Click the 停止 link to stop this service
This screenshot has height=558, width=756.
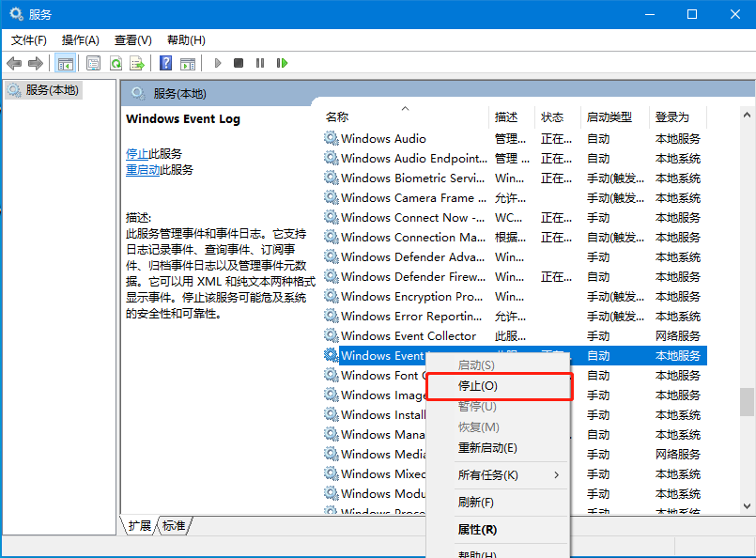(x=137, y=154)
